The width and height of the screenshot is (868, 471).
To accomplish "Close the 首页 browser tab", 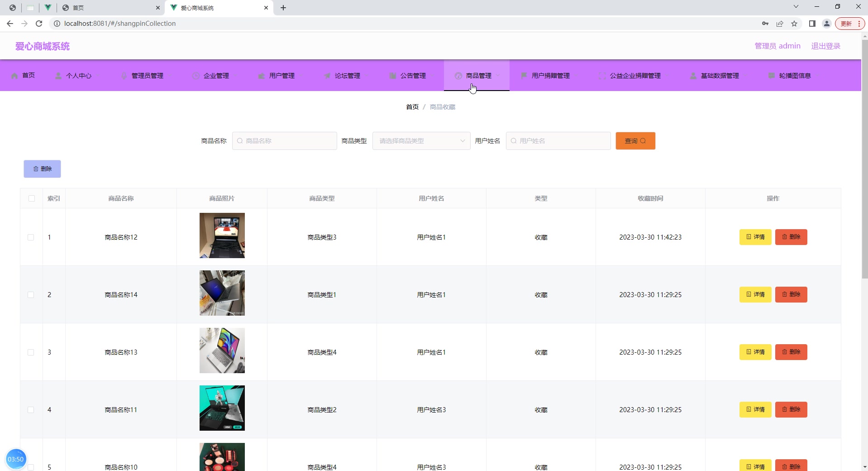I will [x=158, y=8].
